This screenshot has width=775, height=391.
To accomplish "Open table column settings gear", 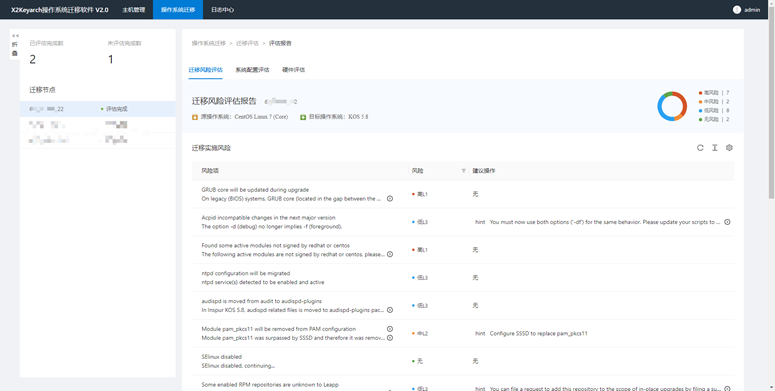I will (x=729, y=148).
